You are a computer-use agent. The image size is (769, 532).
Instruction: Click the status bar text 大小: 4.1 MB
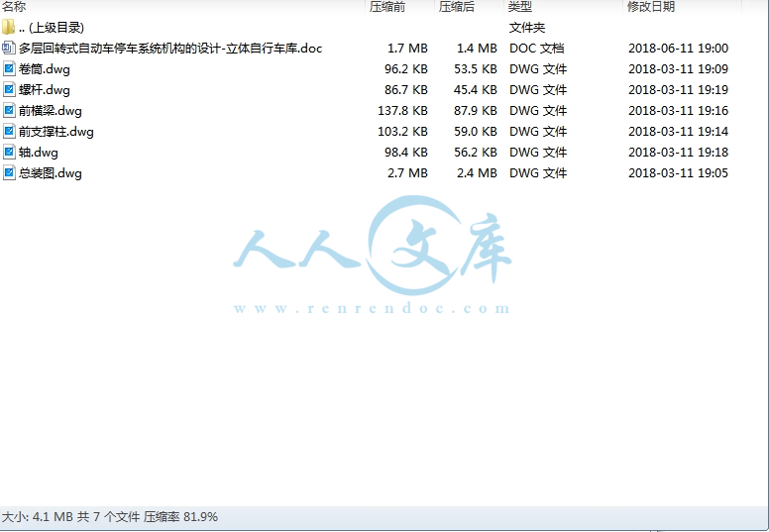click(38, 517)
